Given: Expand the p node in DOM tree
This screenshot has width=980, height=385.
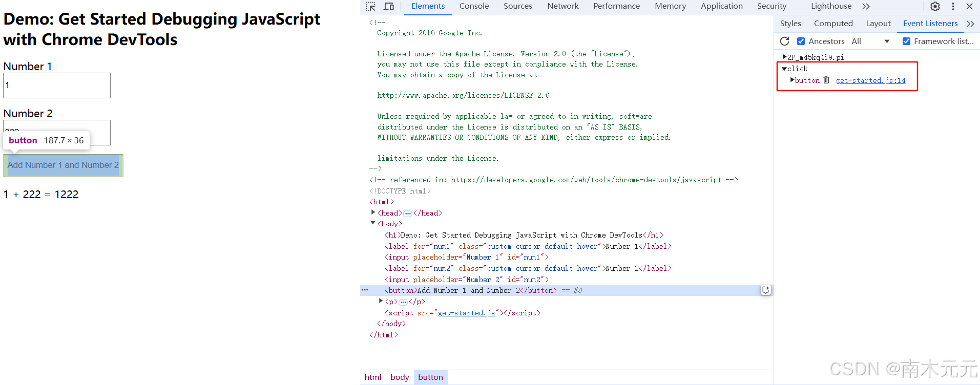Looking at the screenshot, I should coord(381,301).
